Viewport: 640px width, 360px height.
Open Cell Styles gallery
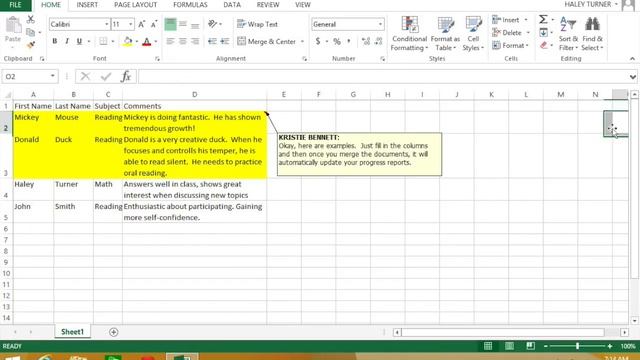[473, 34]
